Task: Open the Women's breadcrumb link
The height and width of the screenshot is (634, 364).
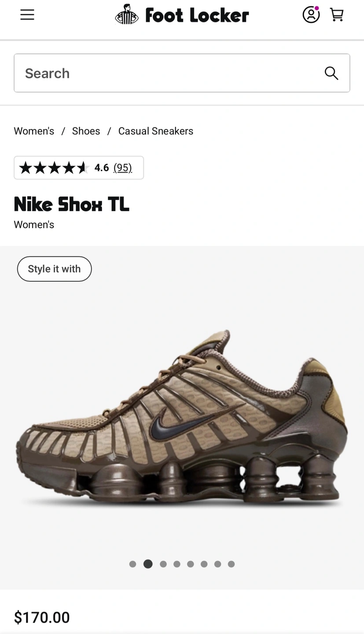Action: tap(34, 131)
